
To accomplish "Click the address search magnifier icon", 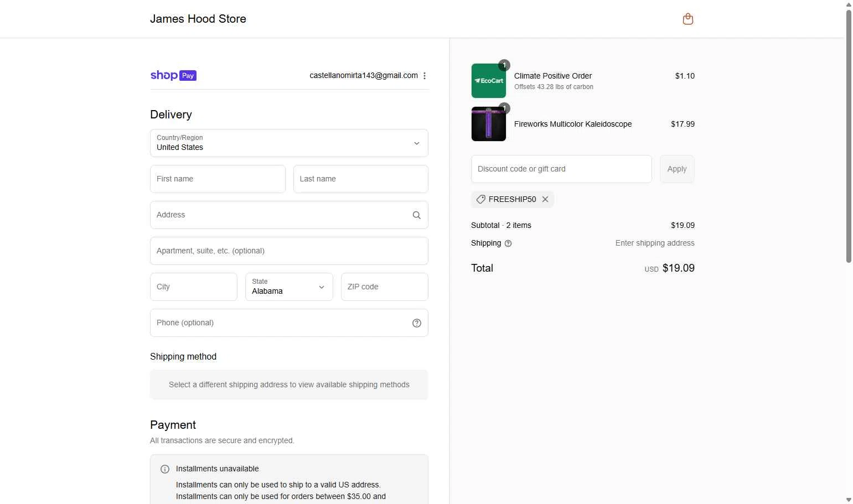I will (x=417, y=215).
